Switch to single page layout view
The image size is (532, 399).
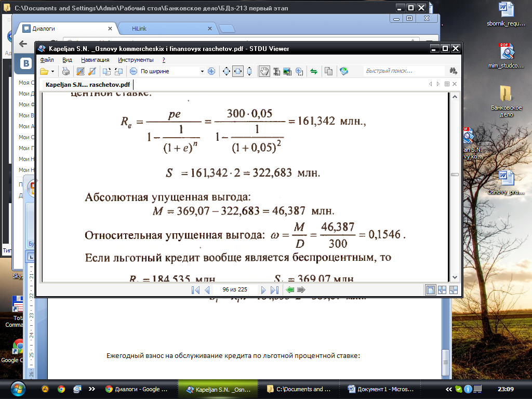431,290
